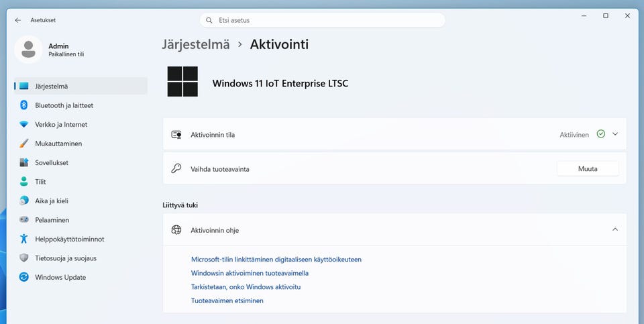Viewport: 644px width, 324px height.
Task: Click the Aktiivinen status text
Action: 574,135
